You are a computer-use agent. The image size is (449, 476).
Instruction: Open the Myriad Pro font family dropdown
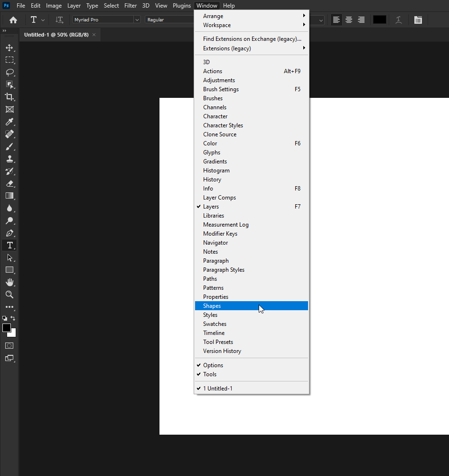coord(137,19)
